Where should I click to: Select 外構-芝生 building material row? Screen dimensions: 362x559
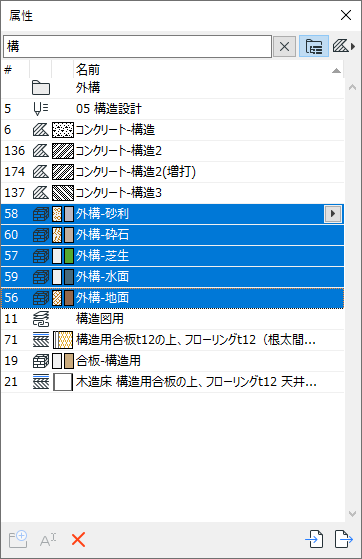pos(173,256)
